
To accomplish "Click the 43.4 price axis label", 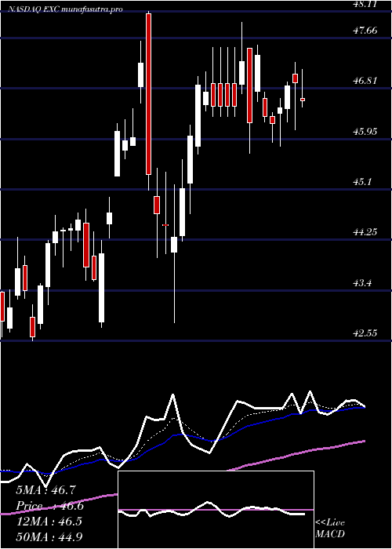I will pyautogui.click(x=362, y=283).
